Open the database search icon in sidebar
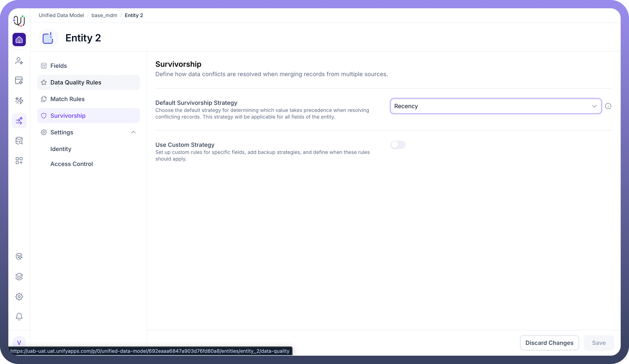The width and height of the screenshot is (629, 364). pyautogui.click(x=19, y=141)
